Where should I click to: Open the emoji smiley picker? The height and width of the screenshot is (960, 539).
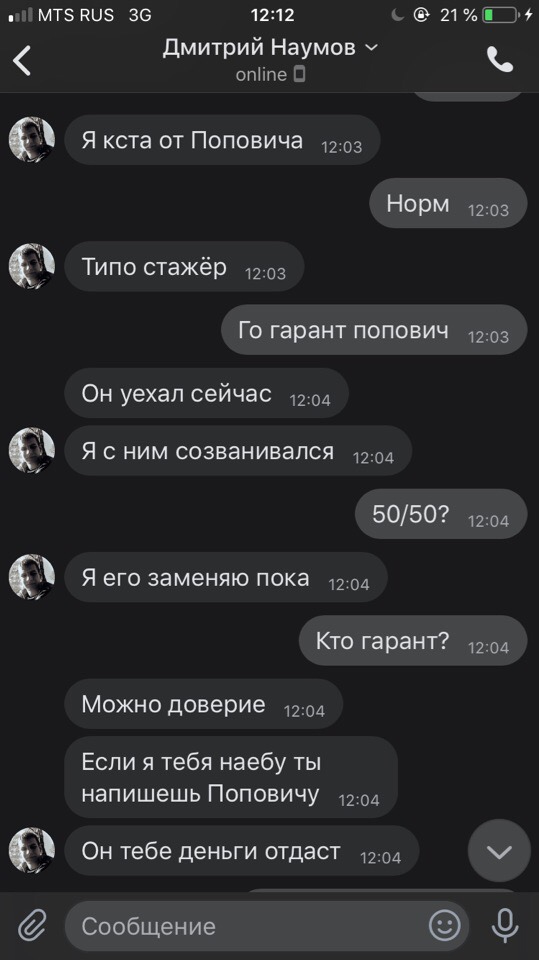tap(445, 925)
